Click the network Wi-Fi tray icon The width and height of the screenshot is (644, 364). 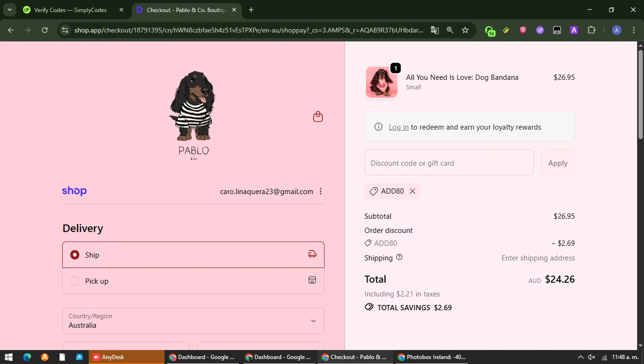pos(604,357)
